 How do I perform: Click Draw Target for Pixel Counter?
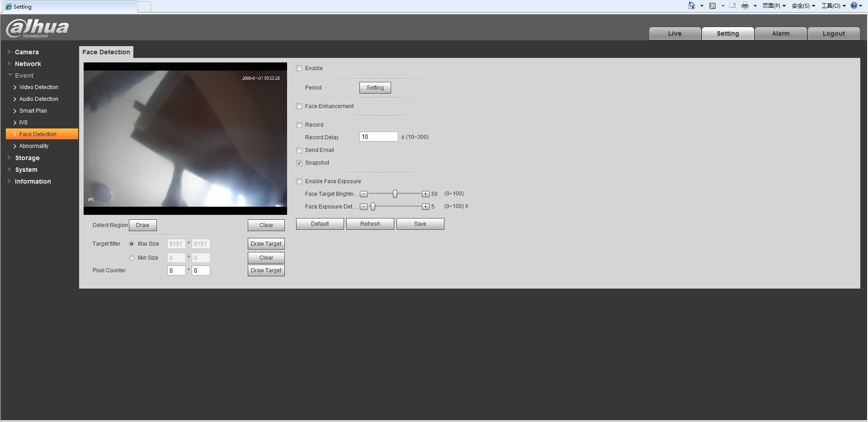[x=266, y=270]
